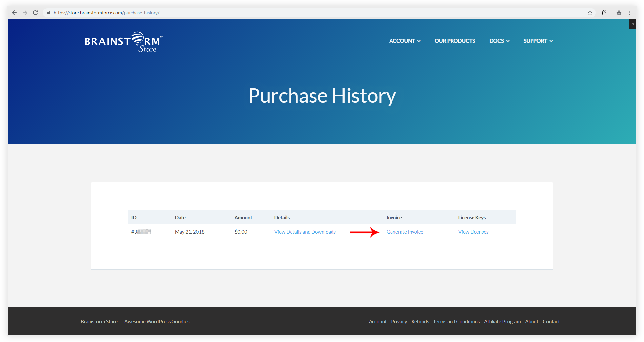Open the ACCOUNT dropdown menu

tap(405, 41)
